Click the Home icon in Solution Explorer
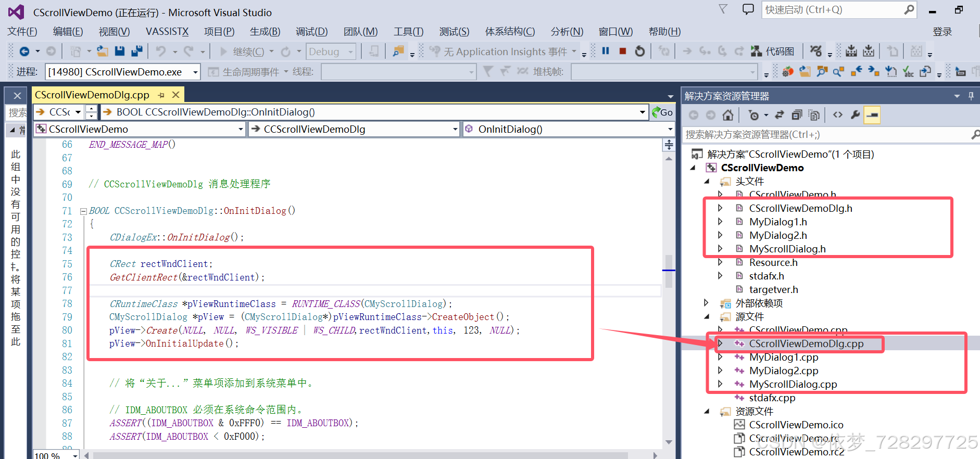The image size is (980, 459). 728,115
